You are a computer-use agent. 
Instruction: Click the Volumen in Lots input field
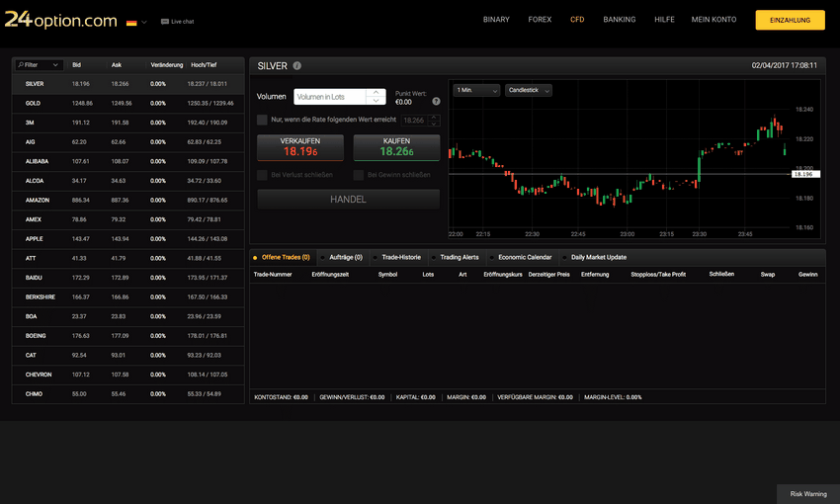330,97
